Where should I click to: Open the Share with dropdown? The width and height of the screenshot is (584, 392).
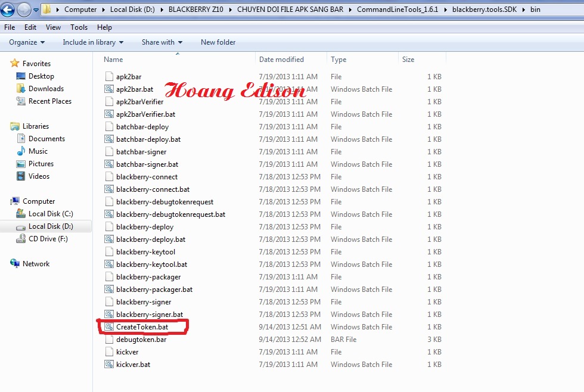(161, 42)
